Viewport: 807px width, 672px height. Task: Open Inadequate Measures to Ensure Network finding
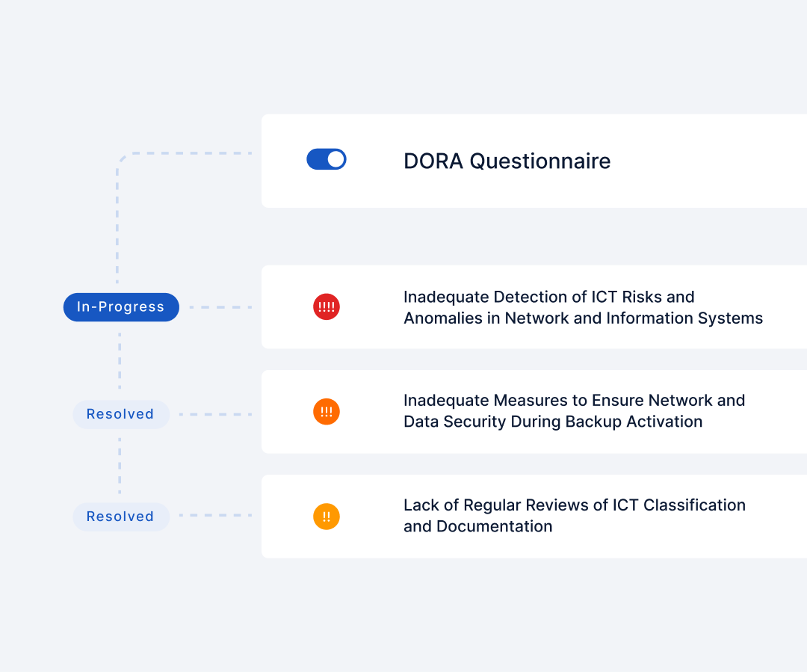pyautogui.click(x=574, y=411)
